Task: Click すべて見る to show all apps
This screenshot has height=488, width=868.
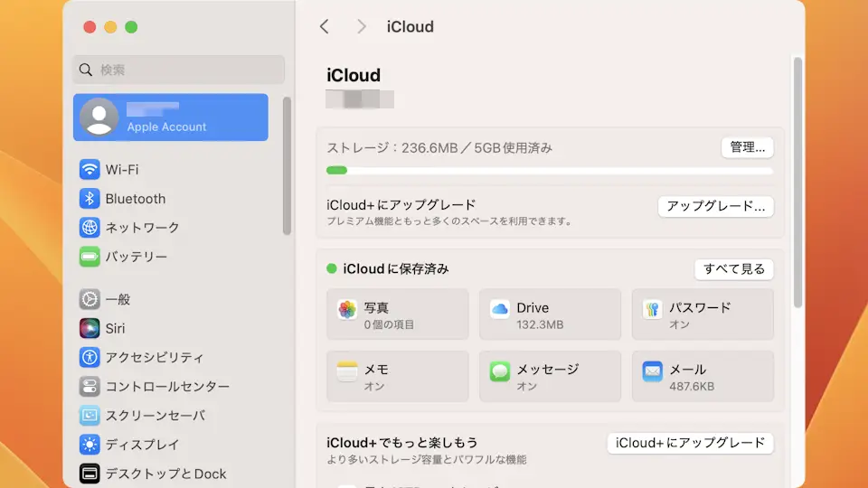Action: tap(733, 269)
